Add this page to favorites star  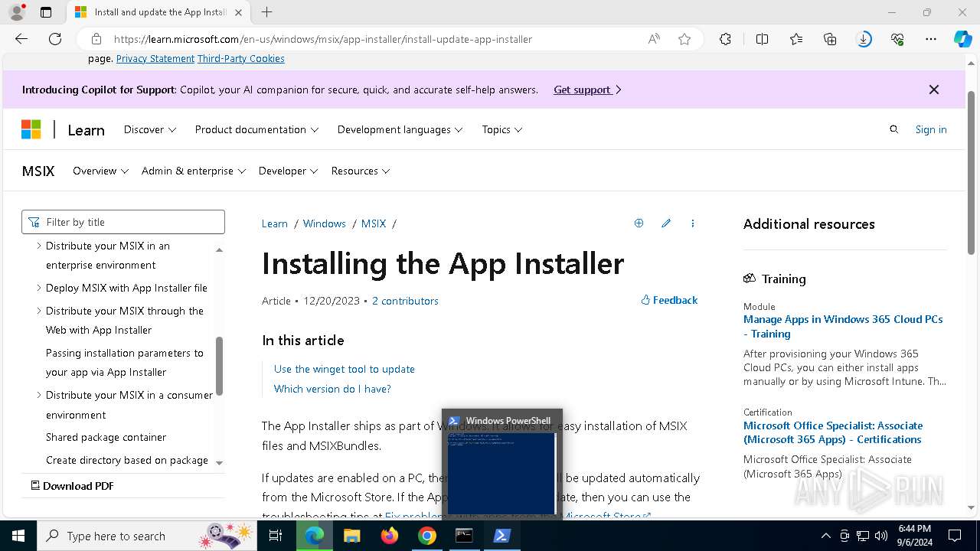tap(684, 39)
